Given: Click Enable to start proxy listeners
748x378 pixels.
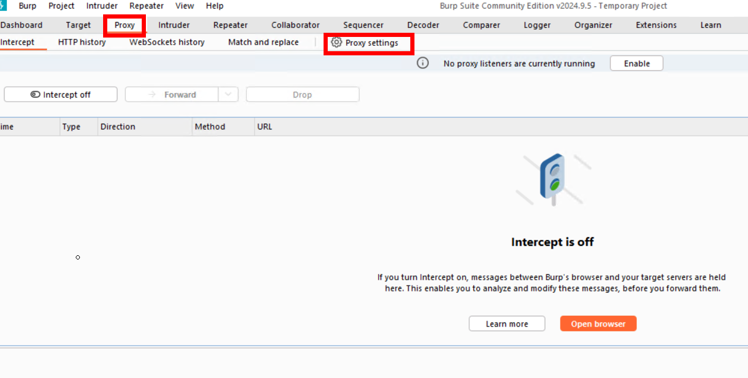Looking at the screenshot, I should [636, 63].
